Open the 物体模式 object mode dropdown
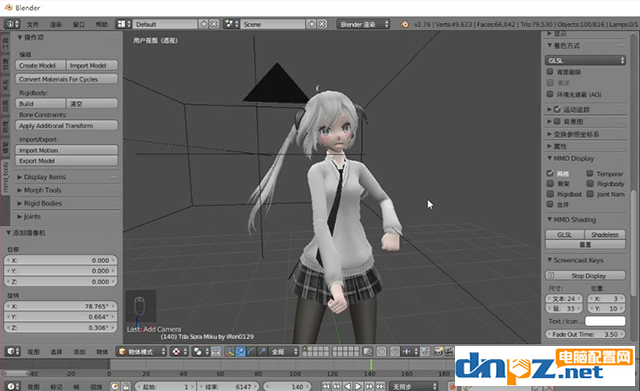640x391 pixels. coord(142,351)
